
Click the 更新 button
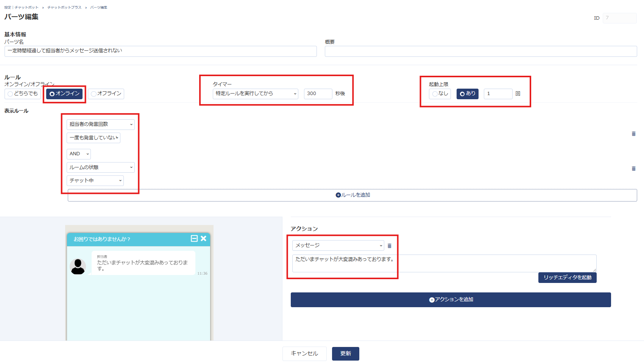pos(345,353)
